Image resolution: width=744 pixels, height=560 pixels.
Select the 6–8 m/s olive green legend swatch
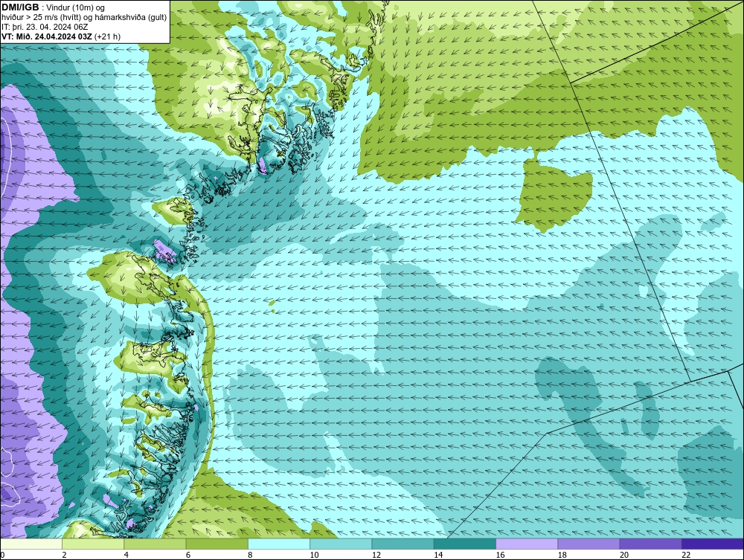pos(217,544)
